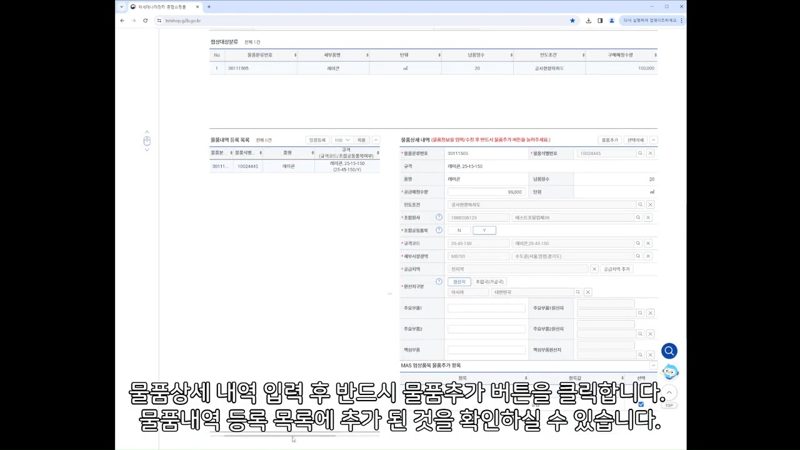Sort by 구매예정수량 column in top table

point(655,55)
